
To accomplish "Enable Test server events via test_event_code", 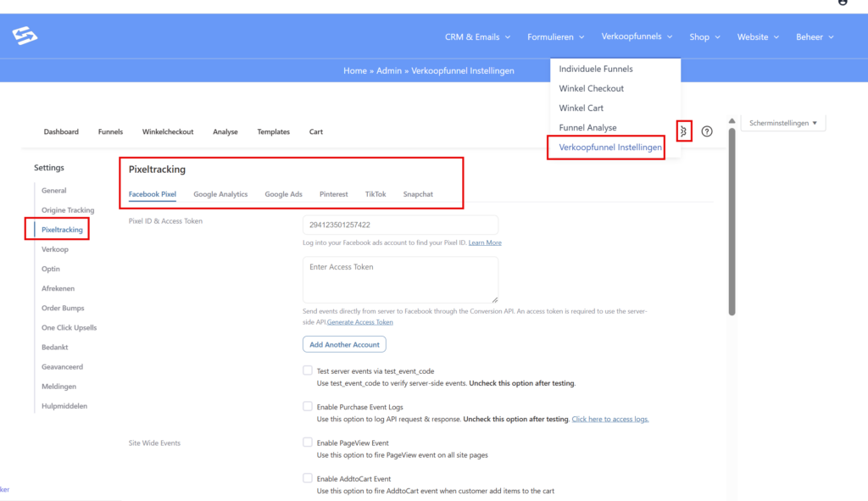I will click(308, 370).
